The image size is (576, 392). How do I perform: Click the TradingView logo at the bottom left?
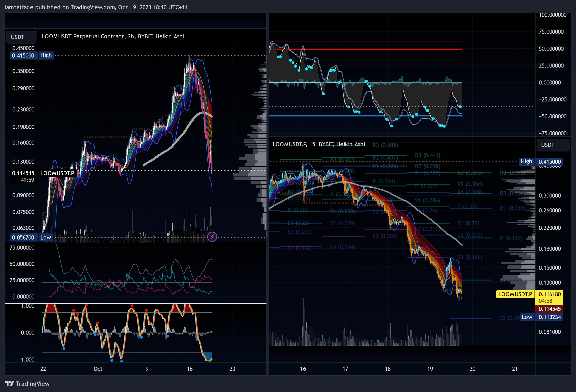pos(27,384)
